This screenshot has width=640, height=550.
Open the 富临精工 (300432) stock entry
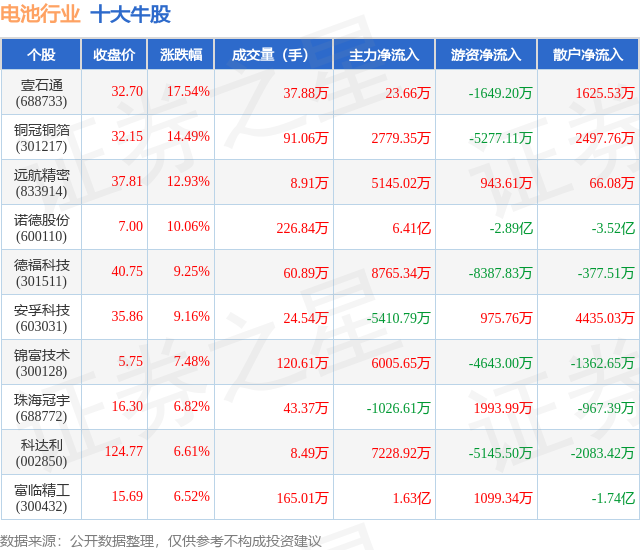(41, 498)
